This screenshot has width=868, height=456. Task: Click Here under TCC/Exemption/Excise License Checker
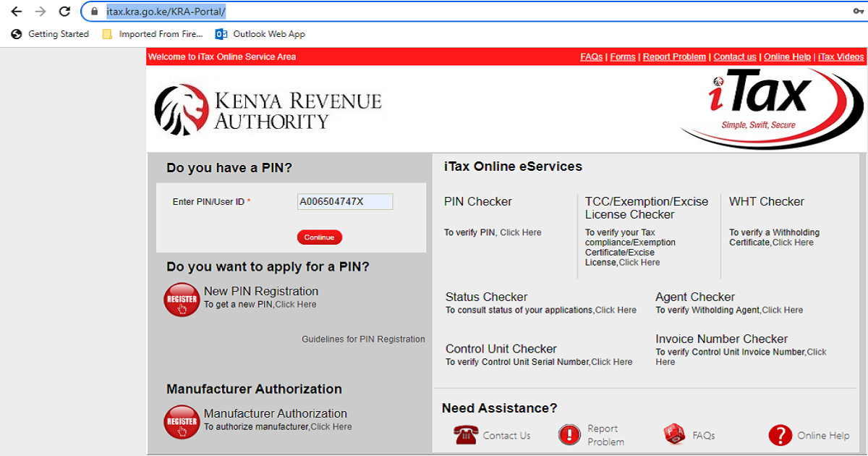click(x=639, y=263)
